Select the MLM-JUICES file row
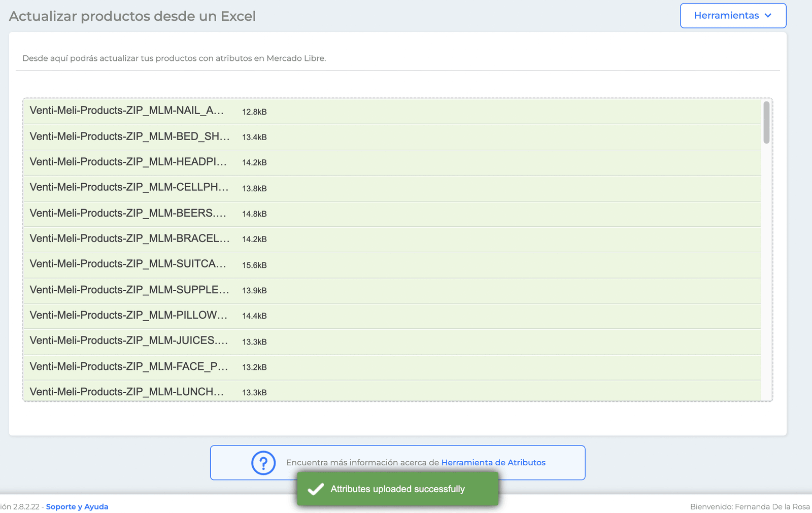Screen dimensions: 812x513 click(x=392, y=341)
